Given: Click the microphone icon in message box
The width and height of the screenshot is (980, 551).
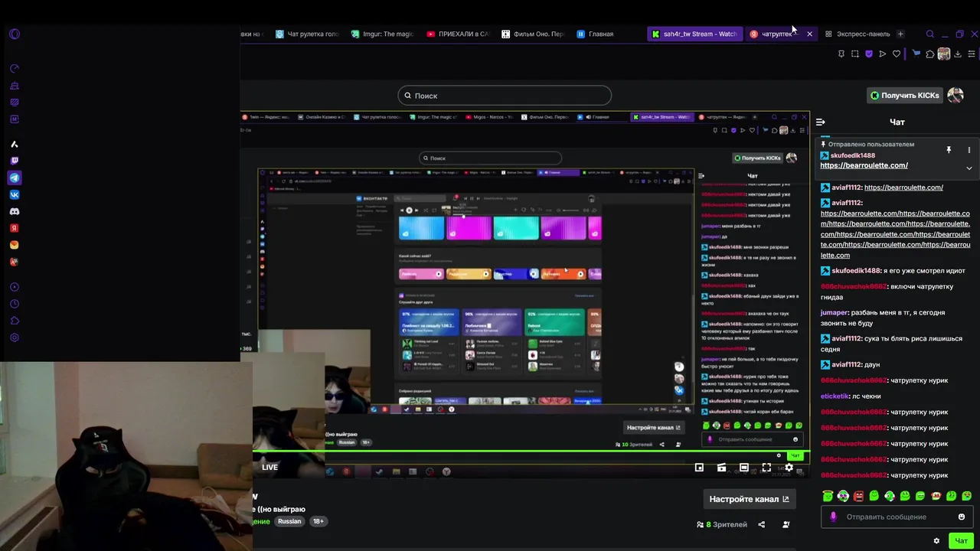Looking at the screenshot, I should (833, 517).
